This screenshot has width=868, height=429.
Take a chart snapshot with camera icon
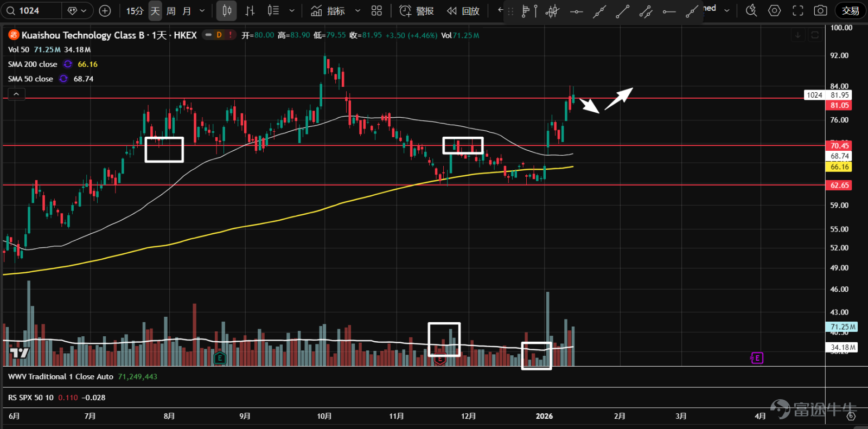pos(821,10)
